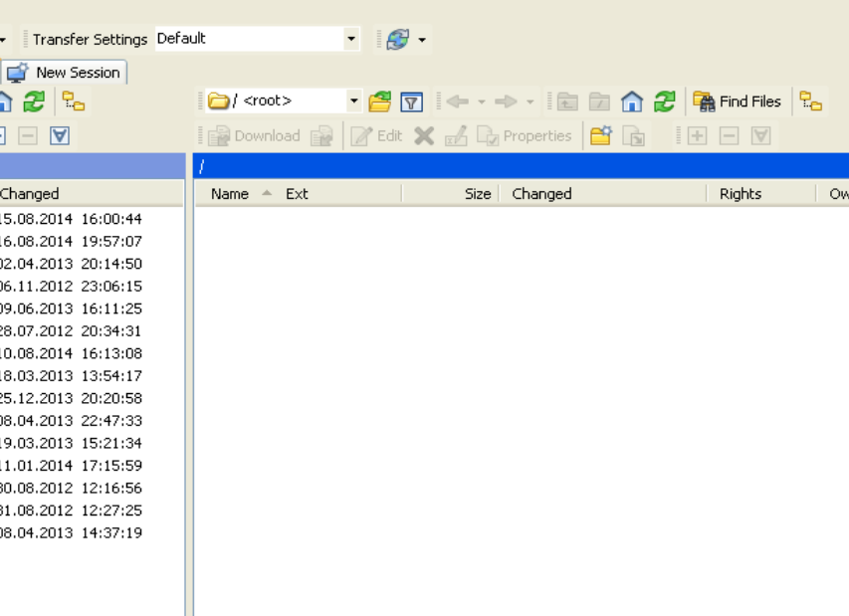Click the create new folder icon
849x616 pixels.
click(x=601, y=135)
